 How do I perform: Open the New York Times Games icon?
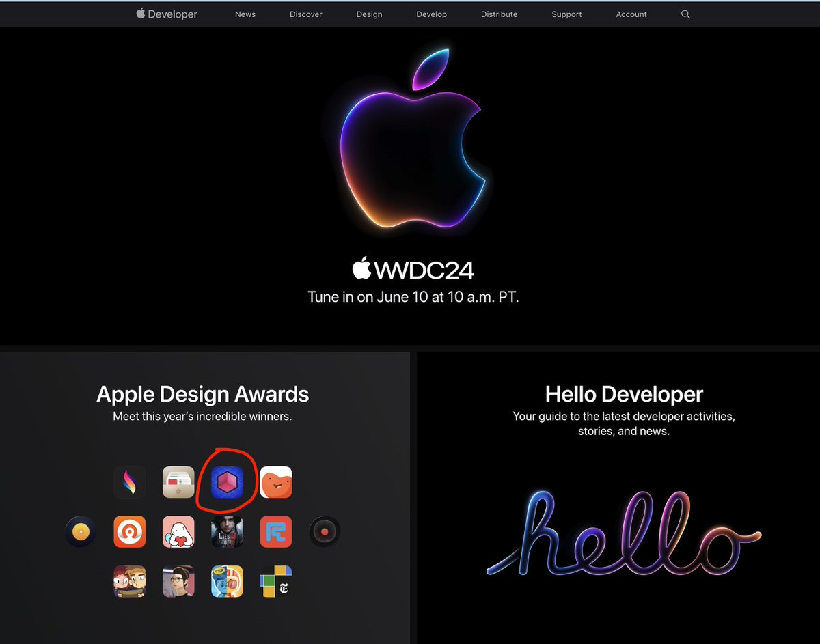(276, 581)
